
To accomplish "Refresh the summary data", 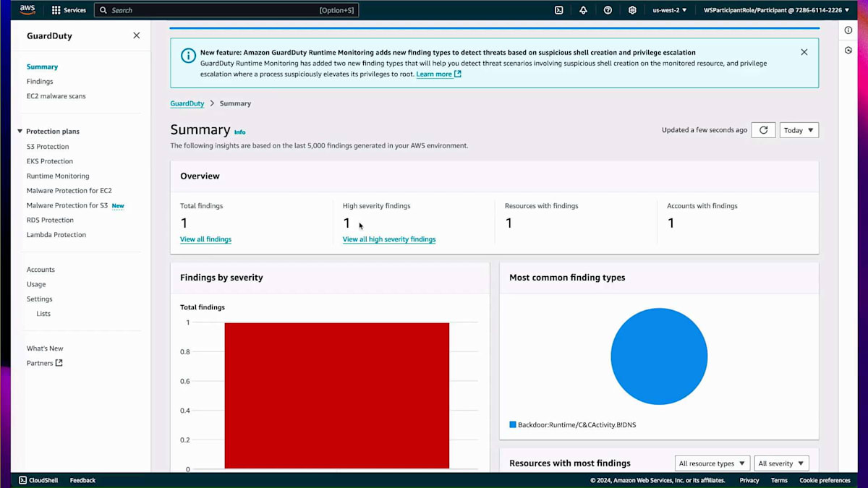I will coord(763,130).
